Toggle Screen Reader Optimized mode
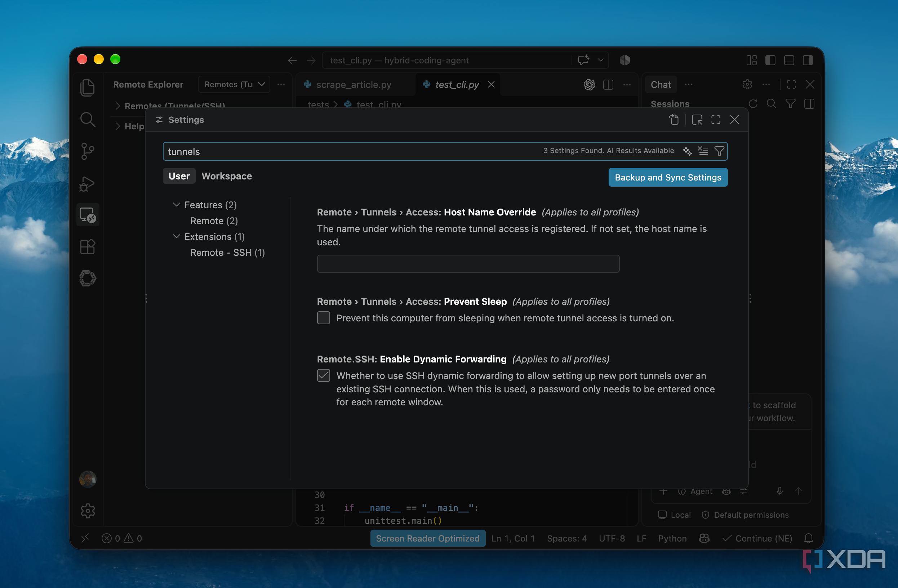Image resolution: width=898 pixels, height=588 pixels. coord(427,538)
